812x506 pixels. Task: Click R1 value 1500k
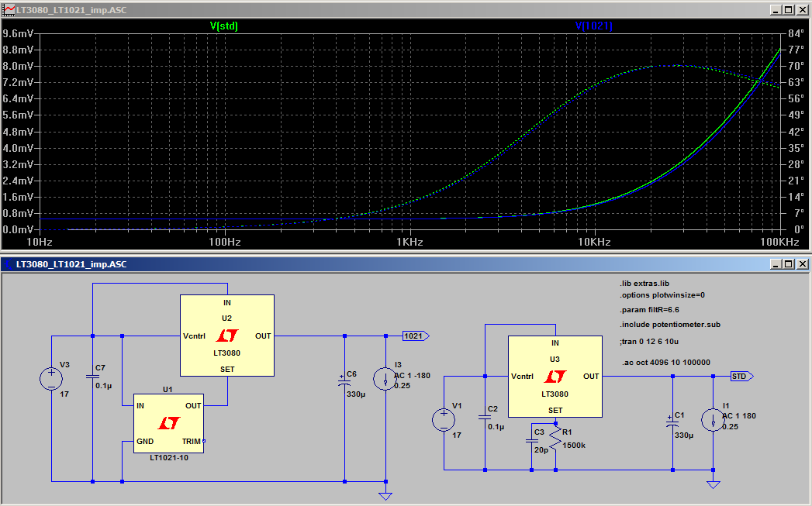click(x=574, y=445)
